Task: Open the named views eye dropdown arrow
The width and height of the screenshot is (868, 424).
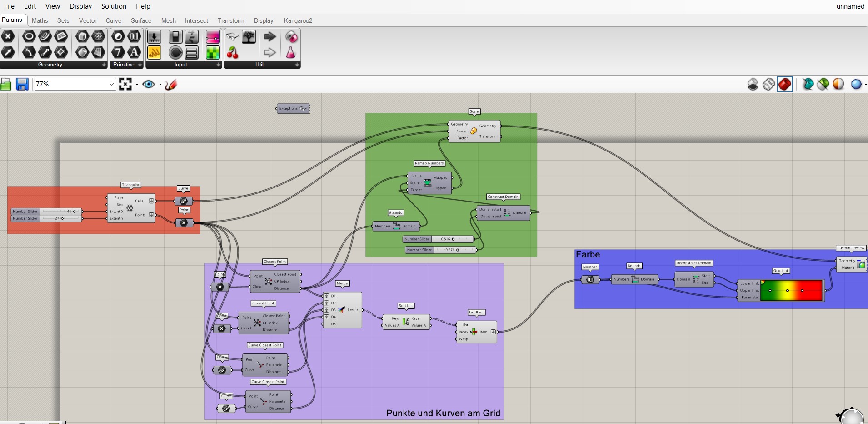Action: pos(160,85)
